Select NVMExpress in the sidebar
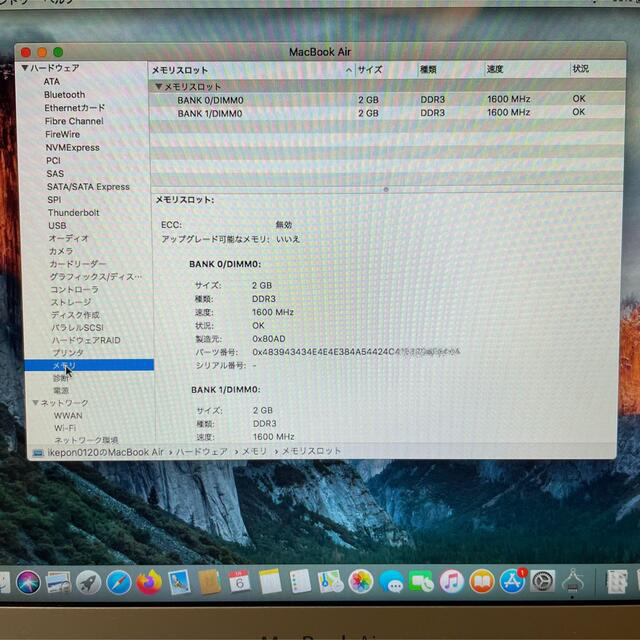 pyautogui.click(x=72, y=147)
